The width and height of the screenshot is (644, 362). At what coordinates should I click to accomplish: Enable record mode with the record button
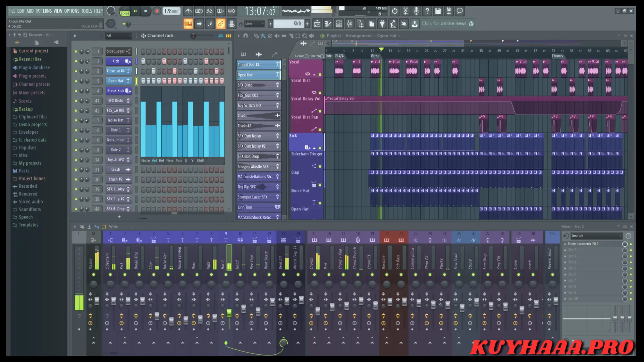point(157,11)
